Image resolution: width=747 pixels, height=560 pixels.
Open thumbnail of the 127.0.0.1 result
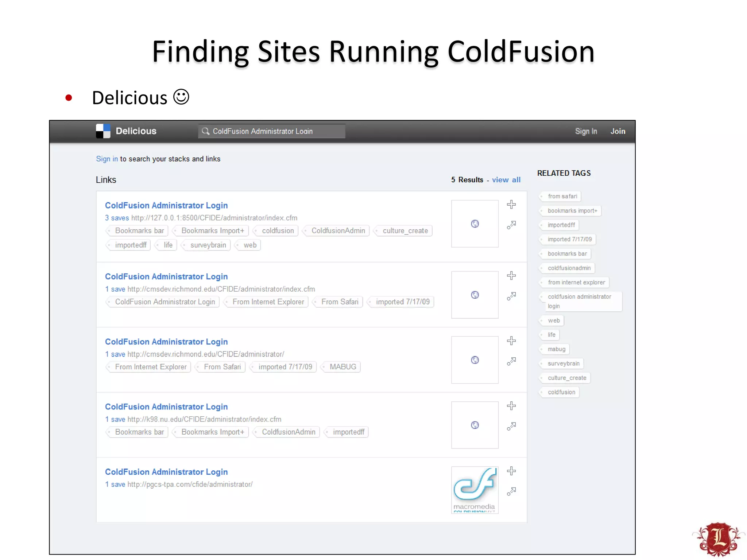(x=475, y=224)
